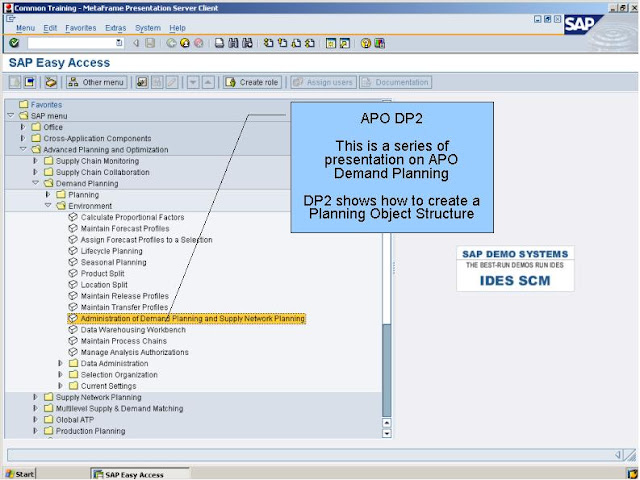Viewport: 640px width, 480px height.
Task: Open the Extras menu
Action: [x=116, y=28]
